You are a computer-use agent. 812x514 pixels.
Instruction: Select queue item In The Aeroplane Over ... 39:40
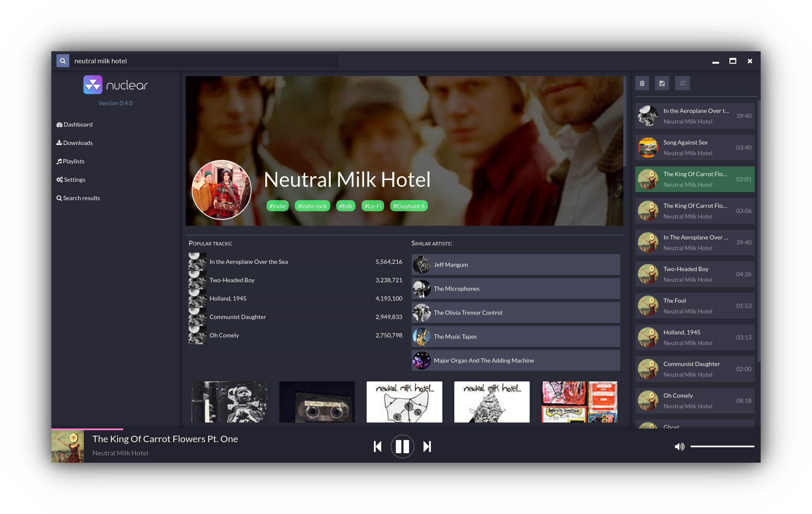pos(695,242)
